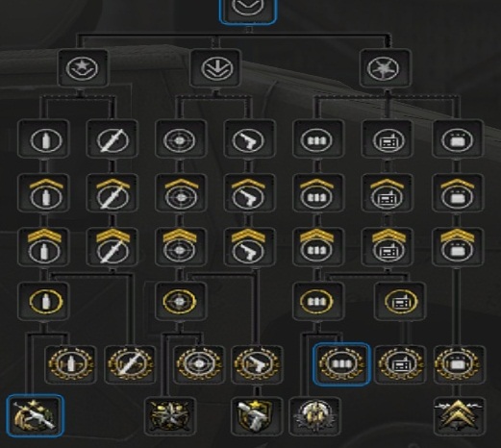The image size is (501, 448).
Task: Pick the base syringe skill without chevrons
Action: pyautogui.click(x=113, y=139)
